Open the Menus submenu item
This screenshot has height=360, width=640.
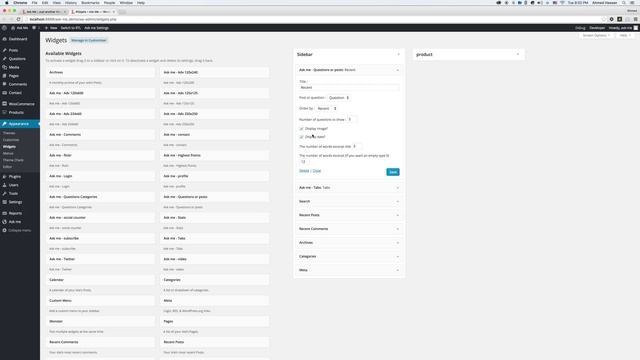pyautogui.click(x=8, y=153)
